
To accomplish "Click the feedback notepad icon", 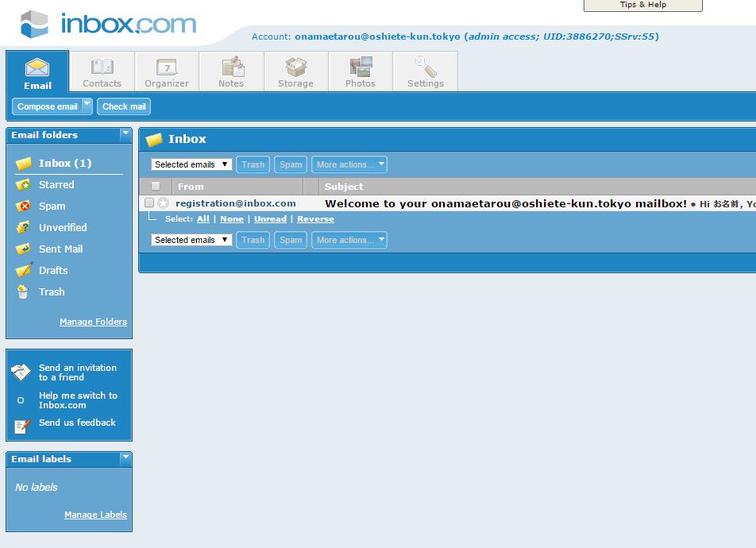I will click(x=21, y=426).
